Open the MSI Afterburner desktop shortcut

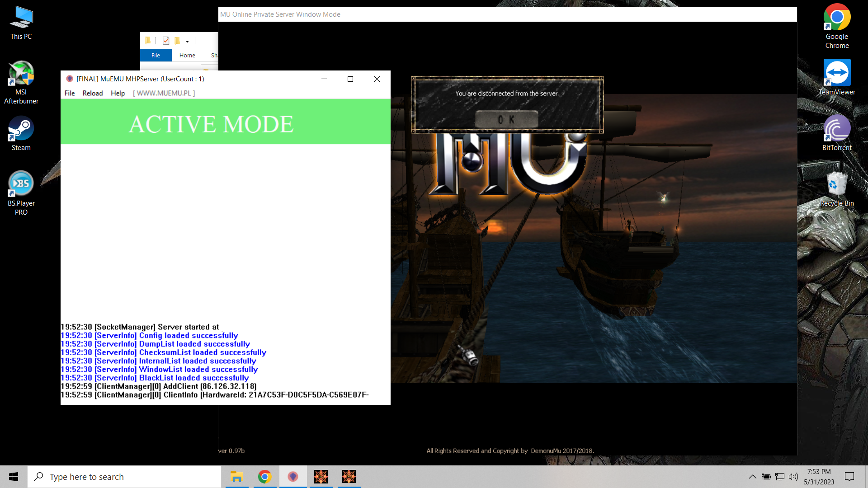pyautogui.click(x=21, y=82)
